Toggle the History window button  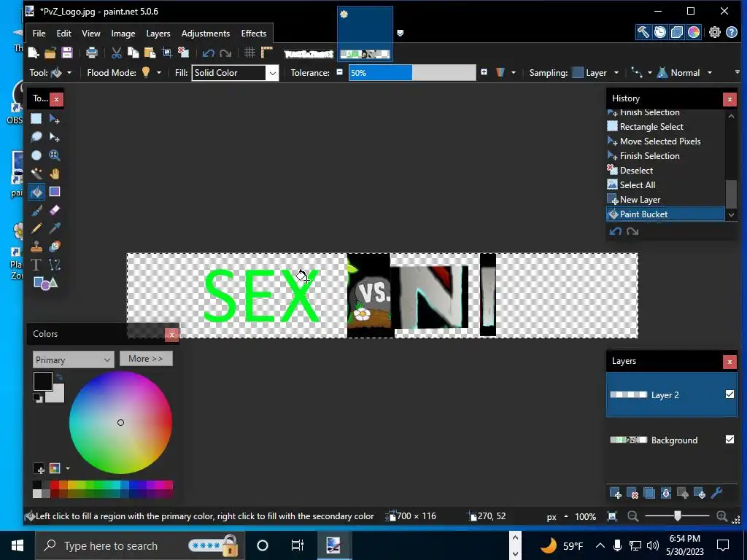660,32
